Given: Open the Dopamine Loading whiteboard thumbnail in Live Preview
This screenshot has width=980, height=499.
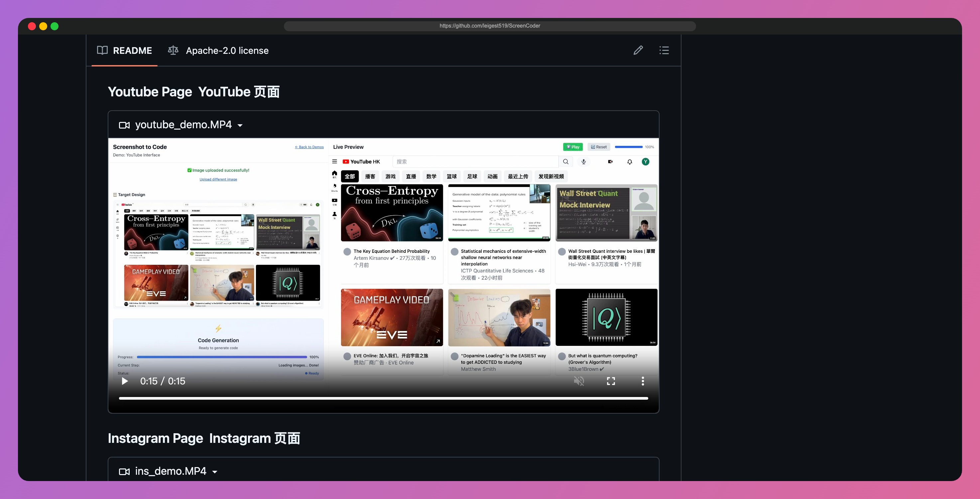Looking at the screenshot, I should pyautogui.click(x=499, y=318).
